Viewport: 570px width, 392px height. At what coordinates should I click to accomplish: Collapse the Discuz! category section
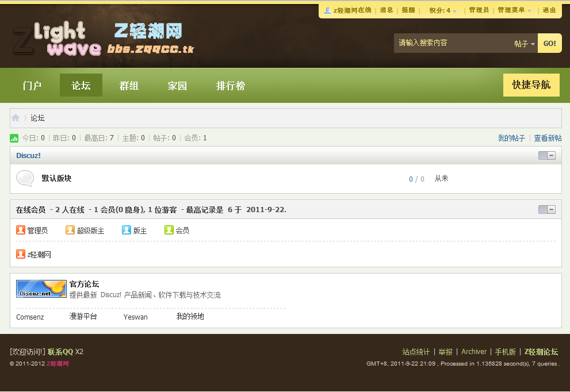point(547,156)
